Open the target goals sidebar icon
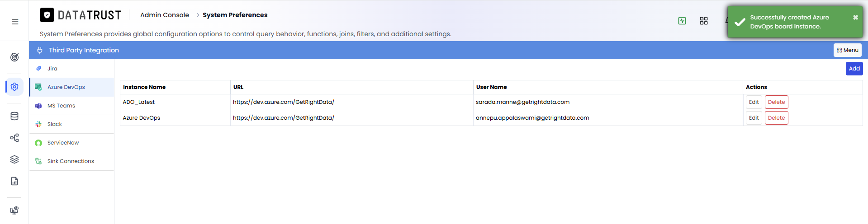 click(14, 57)
